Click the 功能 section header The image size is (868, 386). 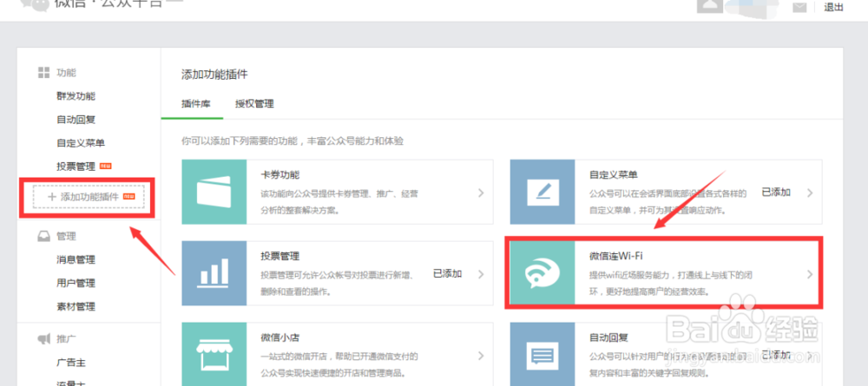tap(66, 73)
